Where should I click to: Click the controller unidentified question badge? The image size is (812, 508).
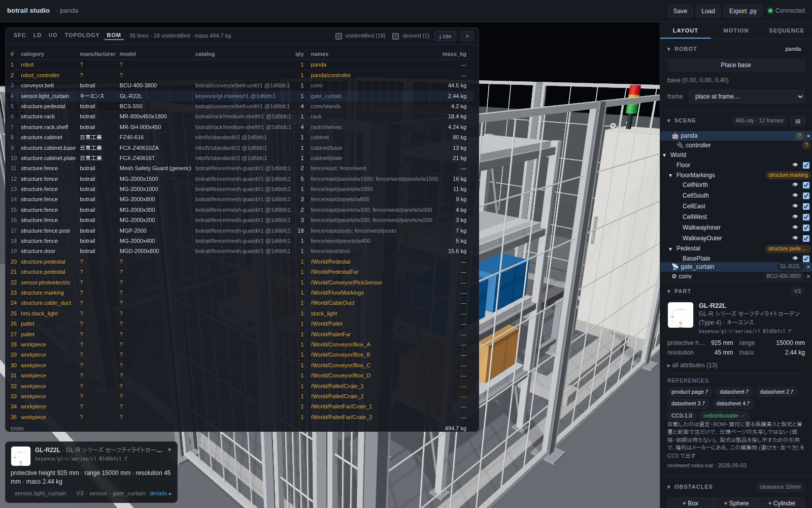(x=806, y=145)
